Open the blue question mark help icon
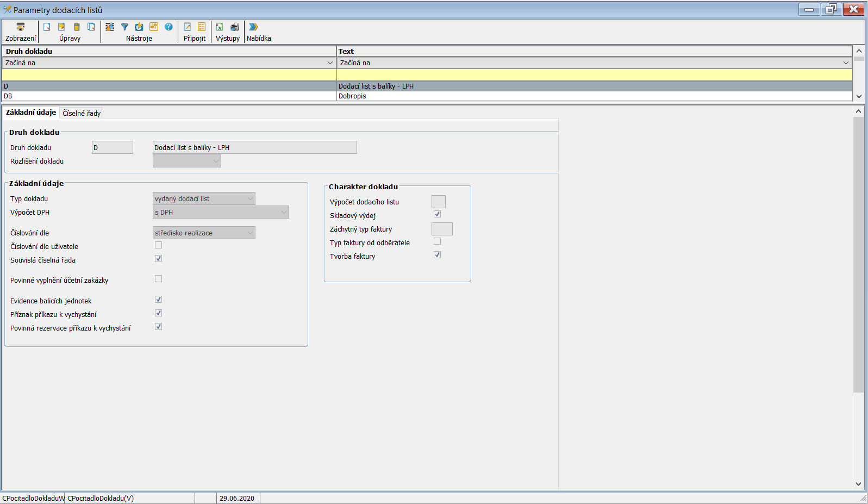The width and height of the screenshot is (868, 504). pos(168,27)
